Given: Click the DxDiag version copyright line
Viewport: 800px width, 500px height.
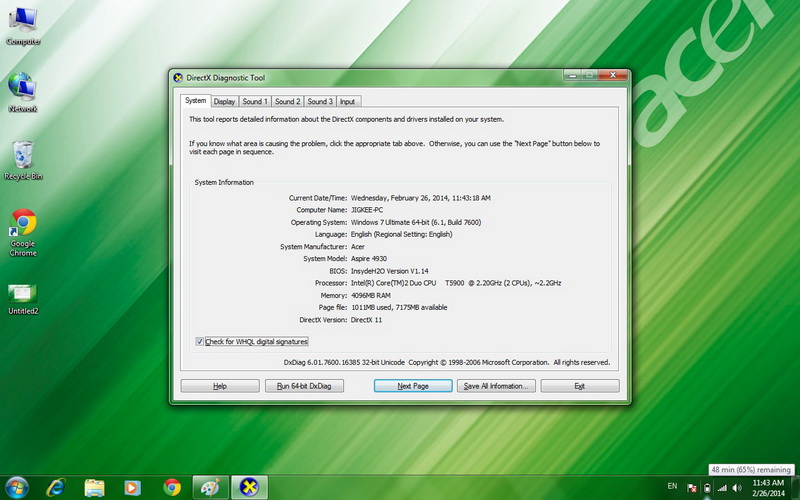Looking at the screenshot, I should click(x=447, y=362).
